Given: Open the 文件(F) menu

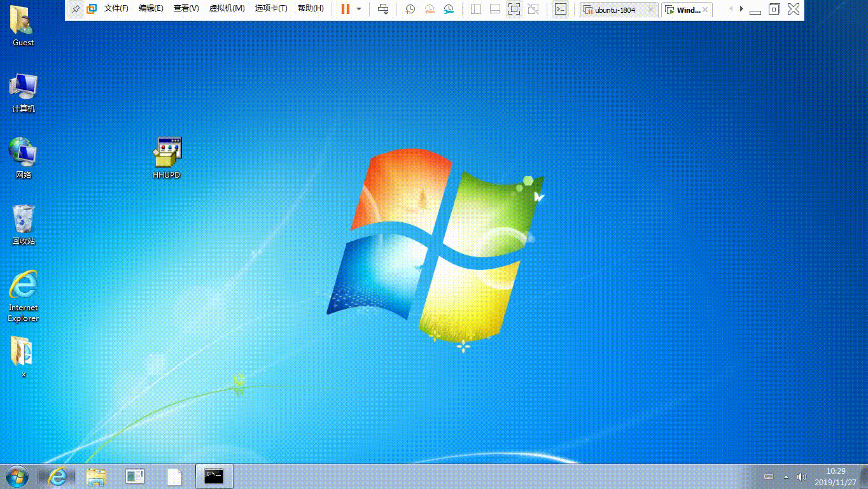Looking at the screenshot, I should click(116, 9).
